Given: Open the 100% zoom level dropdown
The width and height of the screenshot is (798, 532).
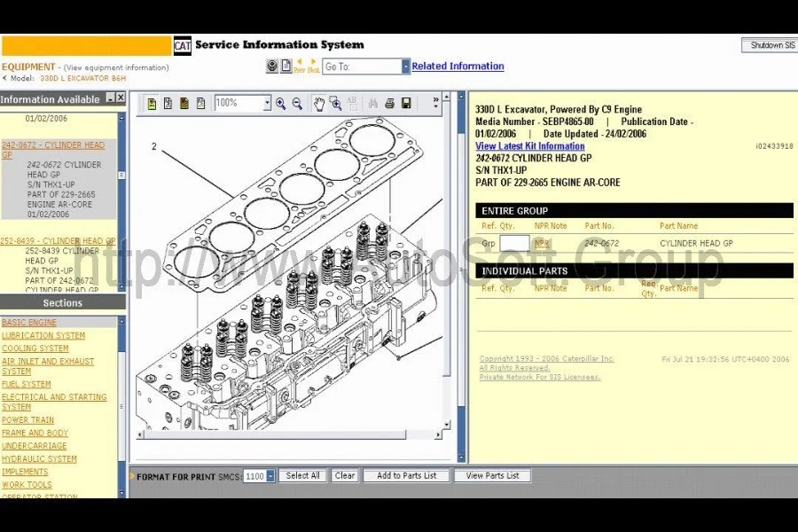Looking at the screenshot, I should (266, 104).
